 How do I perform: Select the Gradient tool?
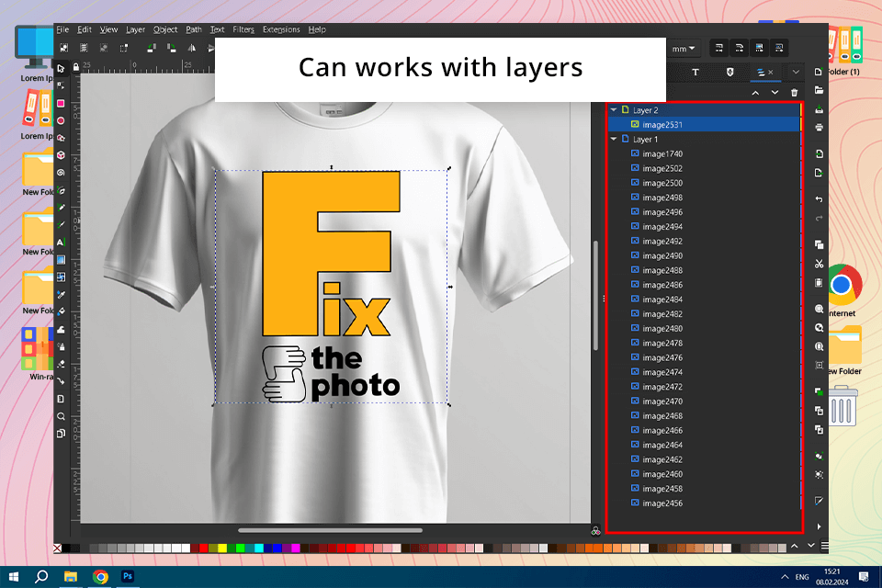[61, 259]
